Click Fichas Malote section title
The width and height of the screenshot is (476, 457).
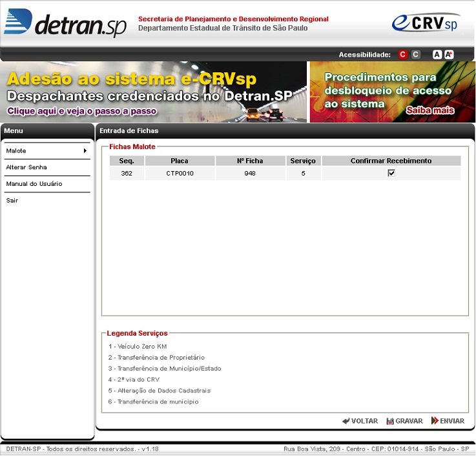(x=132, y=147)
